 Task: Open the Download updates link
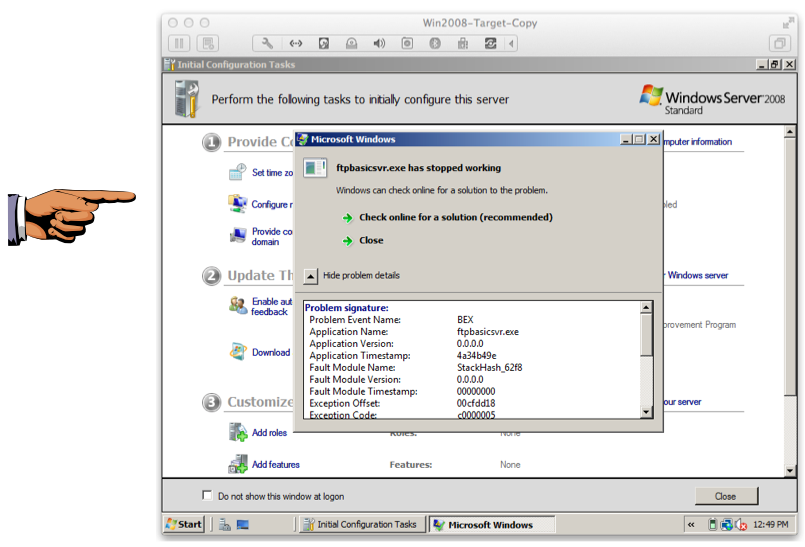click(x=271, y=352)
